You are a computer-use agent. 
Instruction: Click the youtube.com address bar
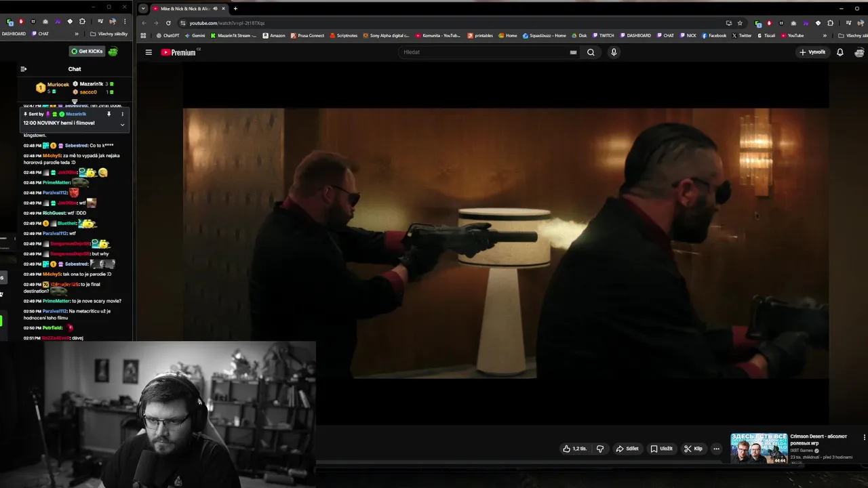point(448,23)
